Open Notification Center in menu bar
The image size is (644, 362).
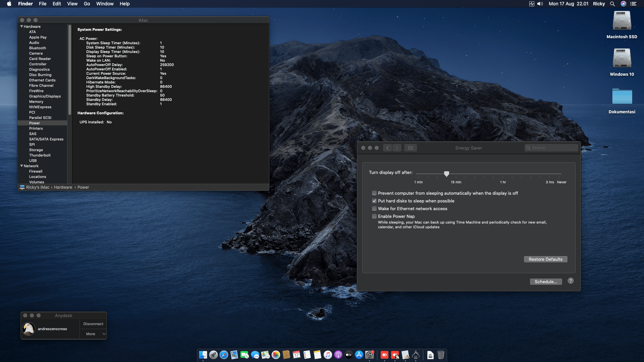[x=633, y=4]
